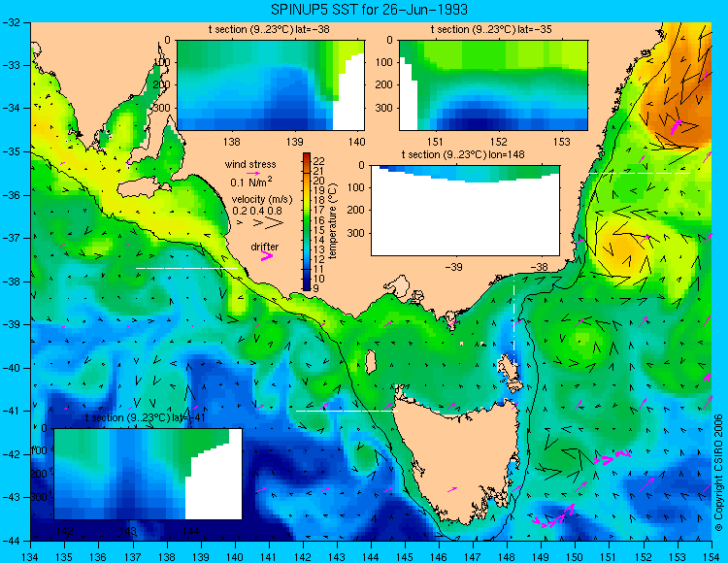Click the white dashed section line west of Tasmania
The height and width of the screenshot is (563, 728).
347,411
